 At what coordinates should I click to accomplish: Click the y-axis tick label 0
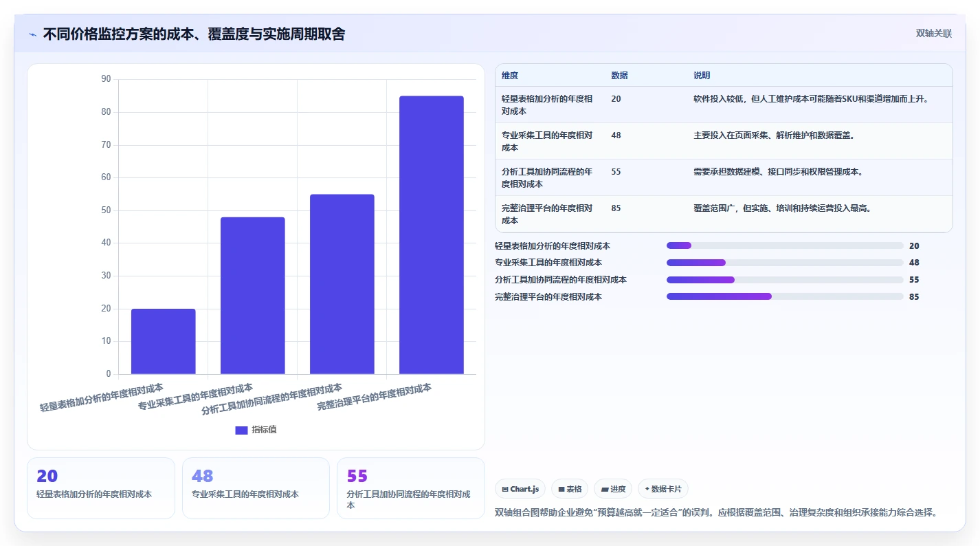coord(109,374)
